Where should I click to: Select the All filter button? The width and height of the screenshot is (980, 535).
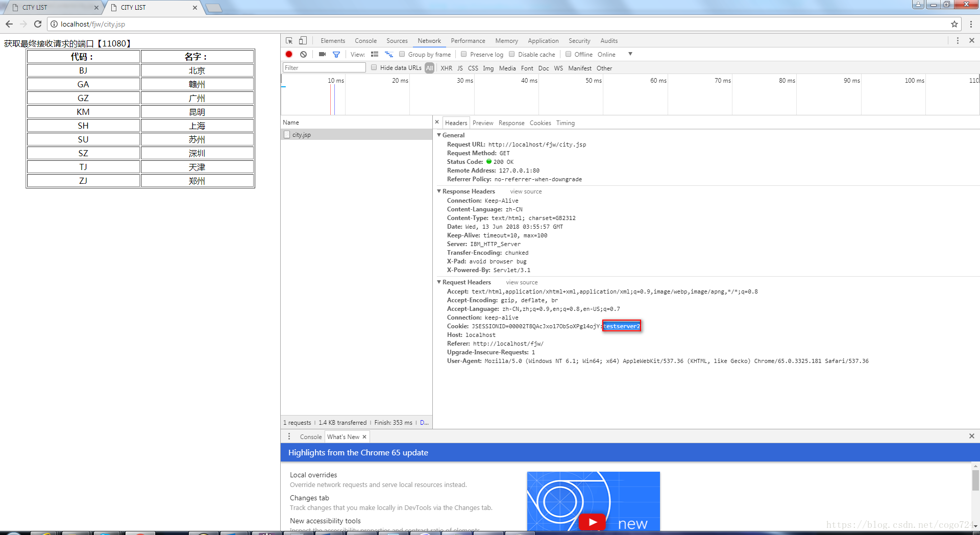429,68
